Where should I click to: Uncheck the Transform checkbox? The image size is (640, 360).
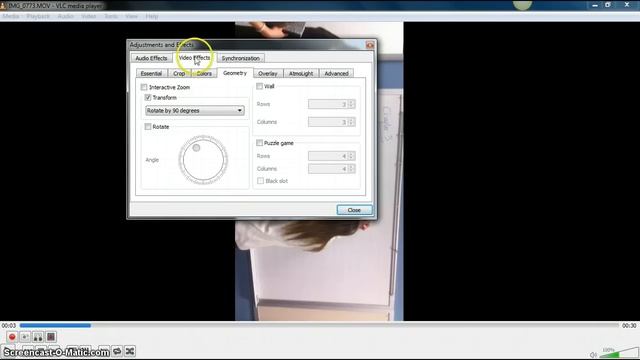[148, 98]
